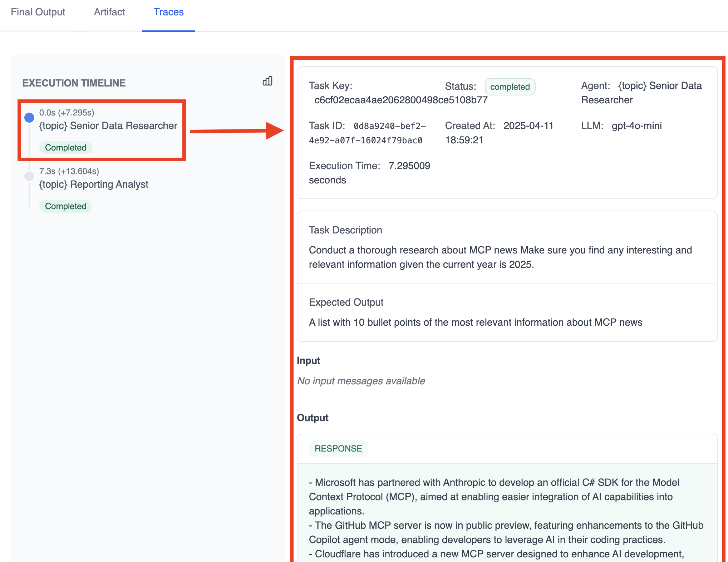
Task: Select the RESPONSE label in the Output section
Action: point(338,448)
